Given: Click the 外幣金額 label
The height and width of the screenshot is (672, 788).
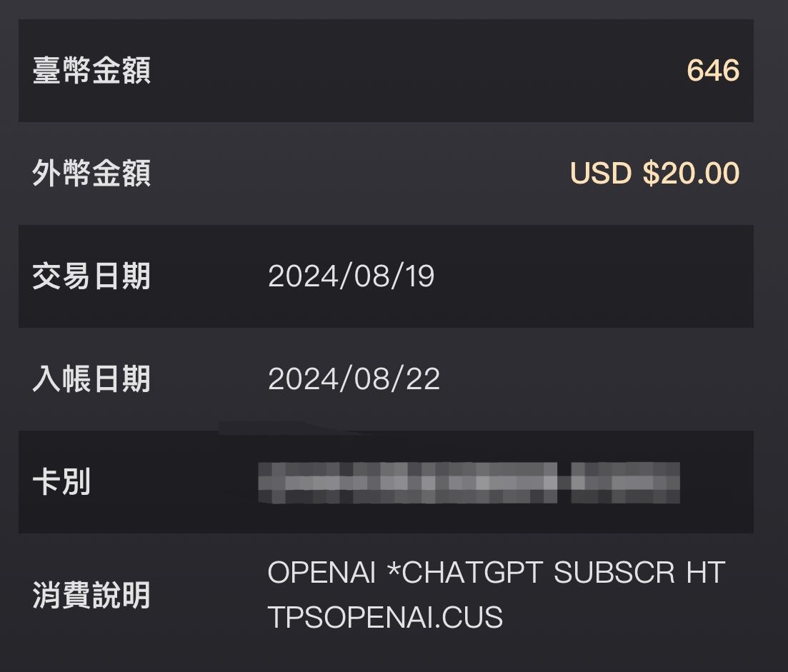Looking at the screenshot, I should pos(91,174).
